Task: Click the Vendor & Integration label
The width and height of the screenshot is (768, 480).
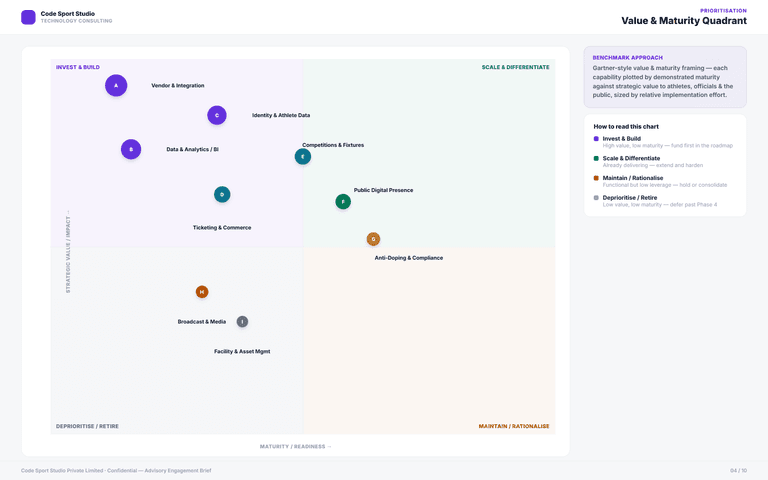Action: (x=178, y=86)
